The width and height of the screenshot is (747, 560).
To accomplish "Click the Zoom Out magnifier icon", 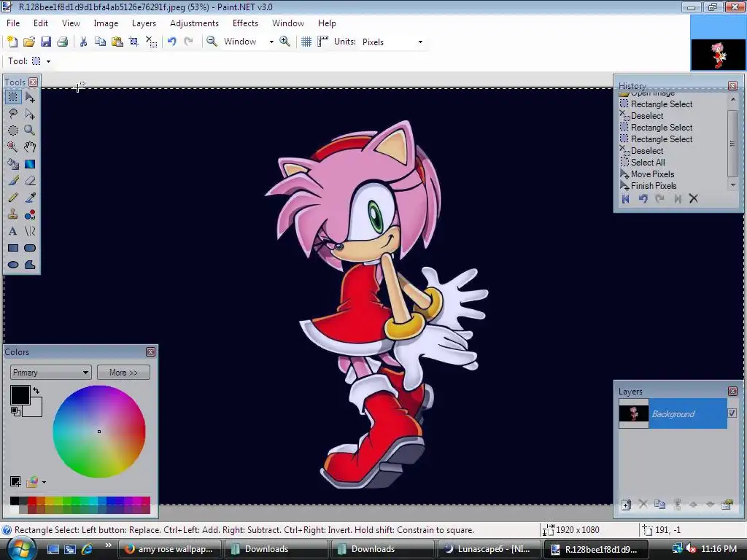I will tap(212, 42).
